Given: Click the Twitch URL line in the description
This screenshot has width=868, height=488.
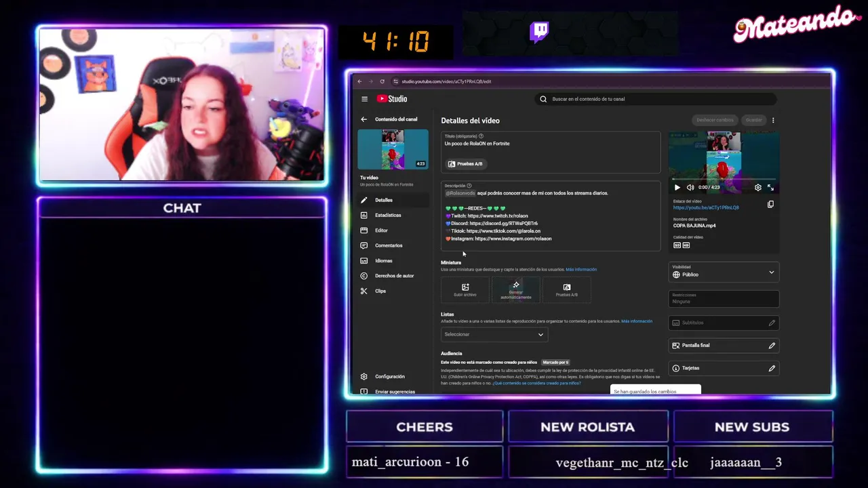Looking at the screenshot, I should coord(487,216).
